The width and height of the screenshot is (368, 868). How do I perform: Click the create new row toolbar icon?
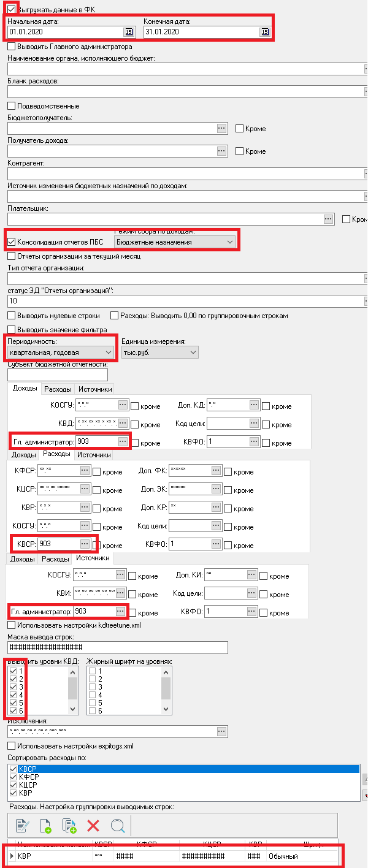tap(45, 825)
